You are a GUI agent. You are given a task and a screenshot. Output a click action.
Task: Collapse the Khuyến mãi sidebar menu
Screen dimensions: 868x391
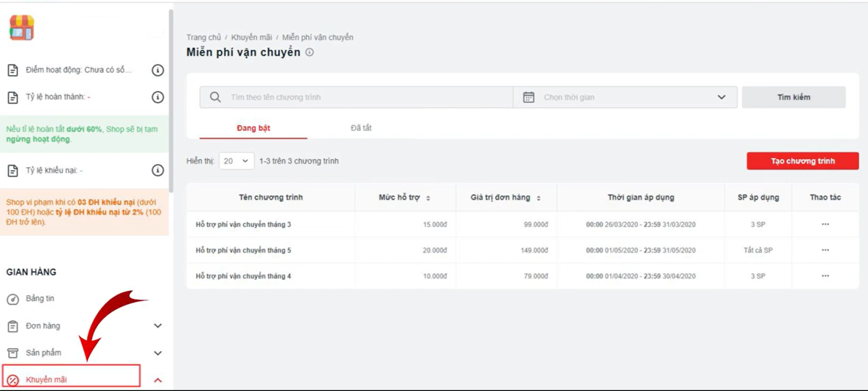(157, 380)
